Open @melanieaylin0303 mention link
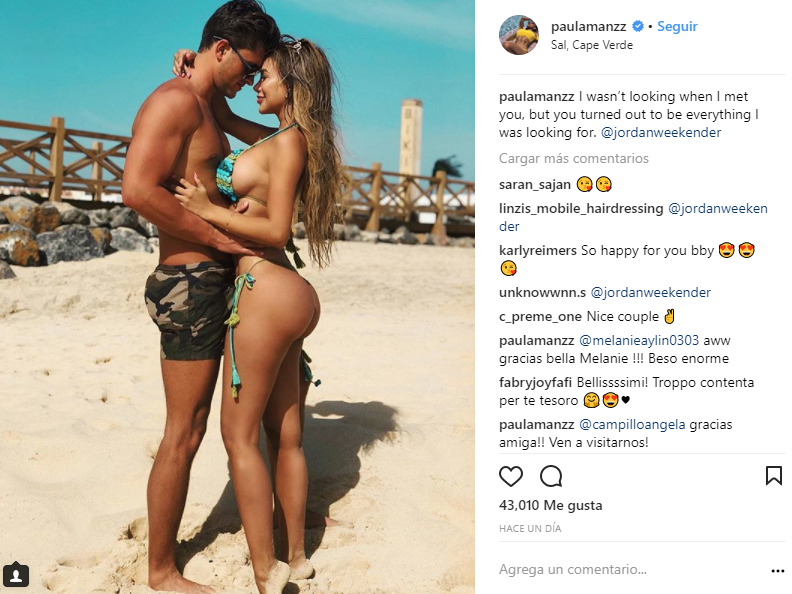The image size is (792, 594). (x=639, y=341)
